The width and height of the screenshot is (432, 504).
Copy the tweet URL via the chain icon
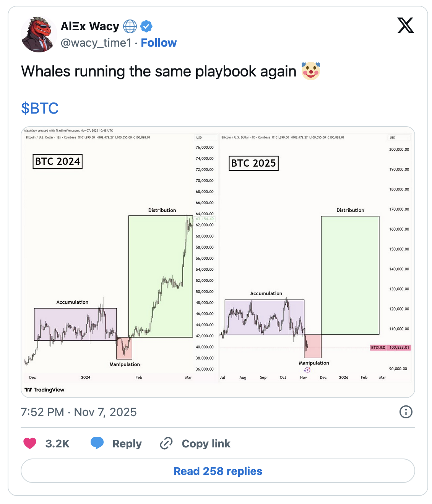[x=166, y=443]
